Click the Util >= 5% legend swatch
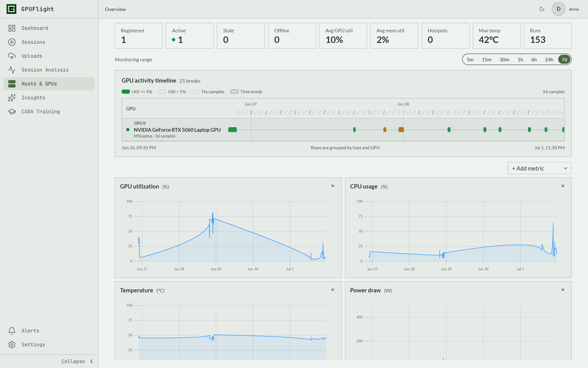 coord(126,92)
